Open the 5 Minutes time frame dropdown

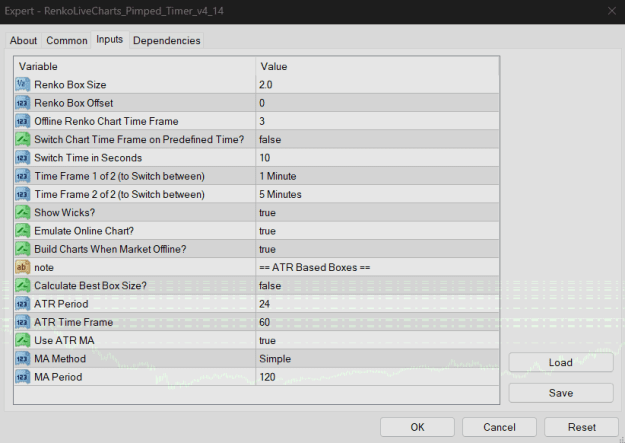pyautogui.click(x=377, y=194)
